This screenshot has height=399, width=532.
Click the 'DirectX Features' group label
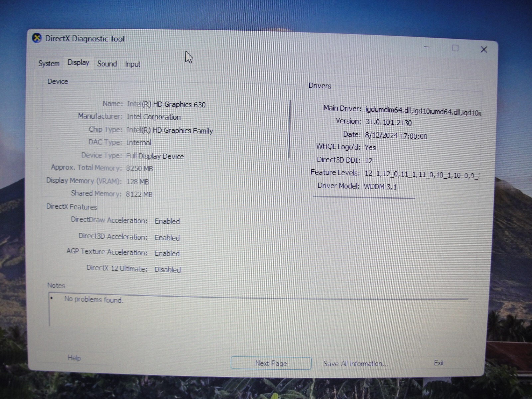[72, 207]
